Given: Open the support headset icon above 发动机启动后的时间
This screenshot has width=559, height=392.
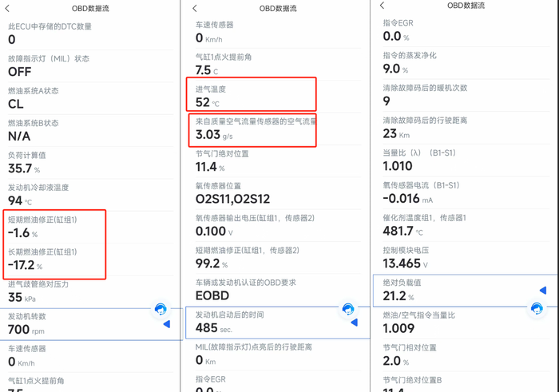Looking at the screenshot, I should coord(348,309).
